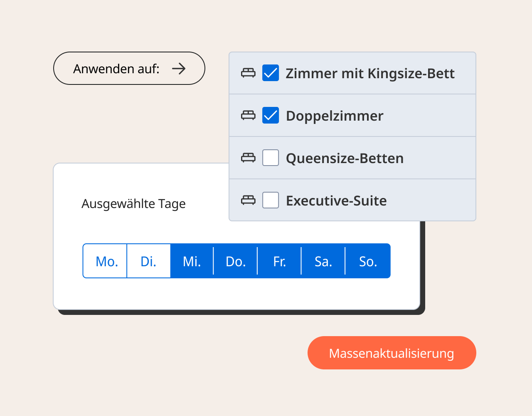Image resolution: width=532 pixels, height=416 pixels.
Task: Deselect Thursday (Do.) day toggle
Action: coord(236,261)
